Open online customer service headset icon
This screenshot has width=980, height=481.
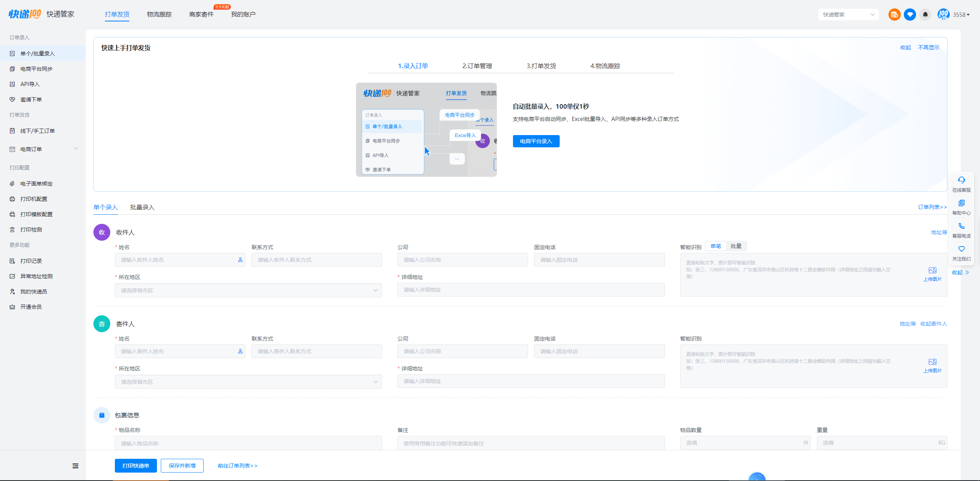[x=961, y=180]
